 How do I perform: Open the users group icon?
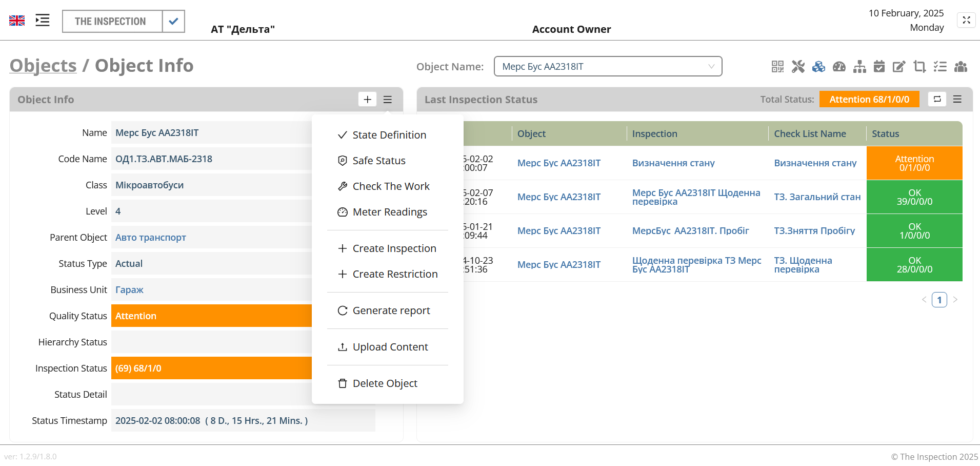[x=961, y=67]
